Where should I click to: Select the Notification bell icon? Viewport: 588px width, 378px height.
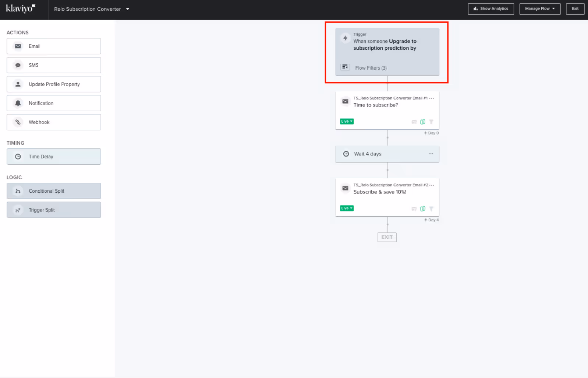click(x=18, y=103)
